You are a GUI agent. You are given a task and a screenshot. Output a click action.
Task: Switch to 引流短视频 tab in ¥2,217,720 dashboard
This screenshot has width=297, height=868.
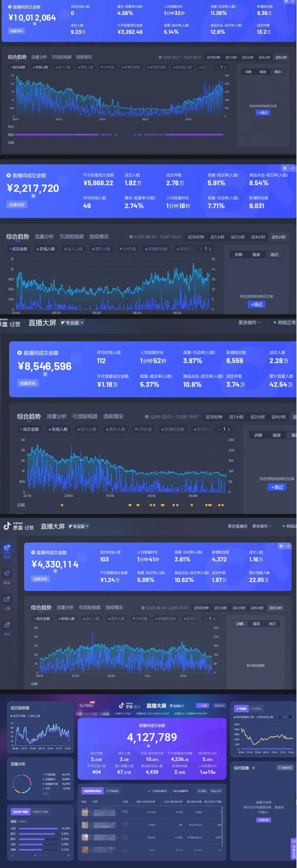tap(71, 237)
